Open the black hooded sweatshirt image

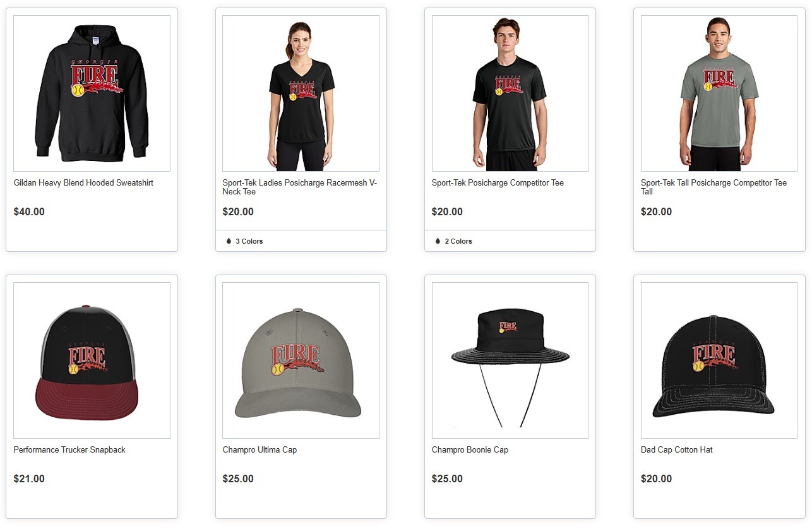[92, 93]
